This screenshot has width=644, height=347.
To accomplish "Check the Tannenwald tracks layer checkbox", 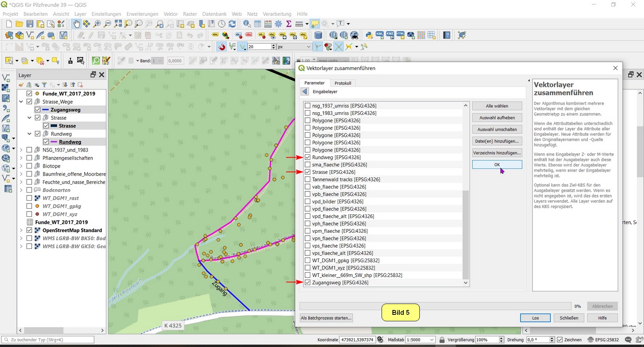I will [x=308, y=179].
